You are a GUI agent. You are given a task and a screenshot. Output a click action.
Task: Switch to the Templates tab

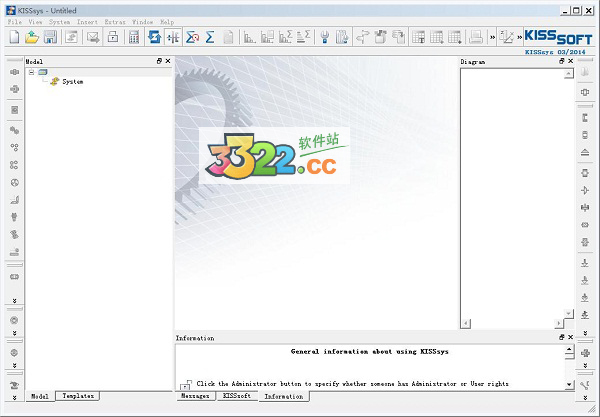(x=77, y=396)
